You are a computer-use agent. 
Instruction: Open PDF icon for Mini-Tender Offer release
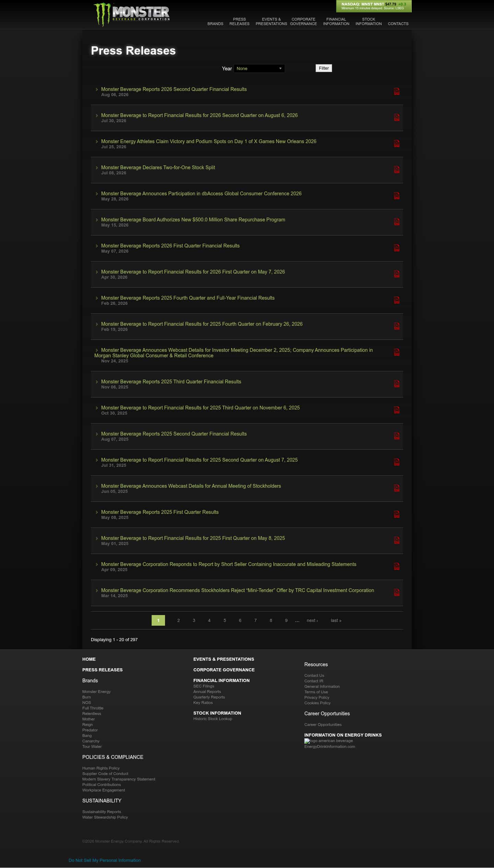point(397,592)
